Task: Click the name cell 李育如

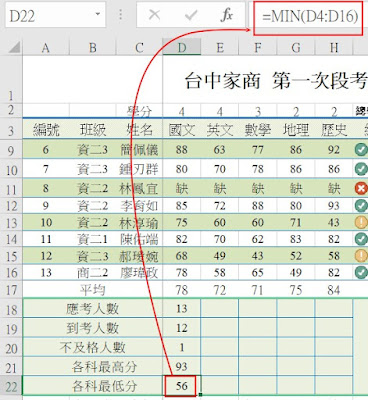Action: [x=139, y=206]
